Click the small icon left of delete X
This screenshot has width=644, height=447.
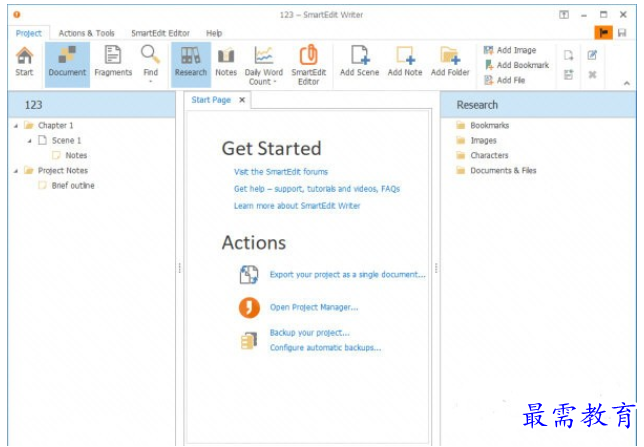(x=568, y=75)
